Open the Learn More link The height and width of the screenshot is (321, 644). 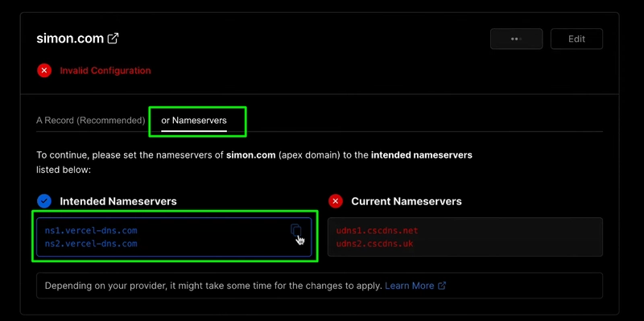(x=410, y=286)
